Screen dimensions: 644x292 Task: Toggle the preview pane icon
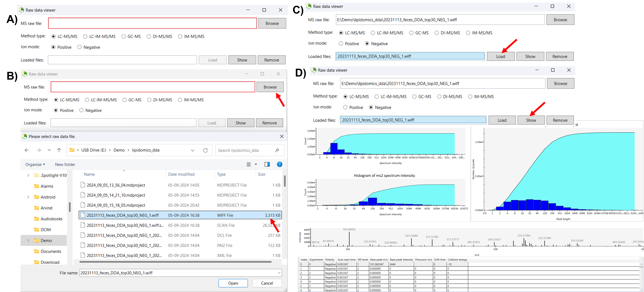(x=267, y=164)
